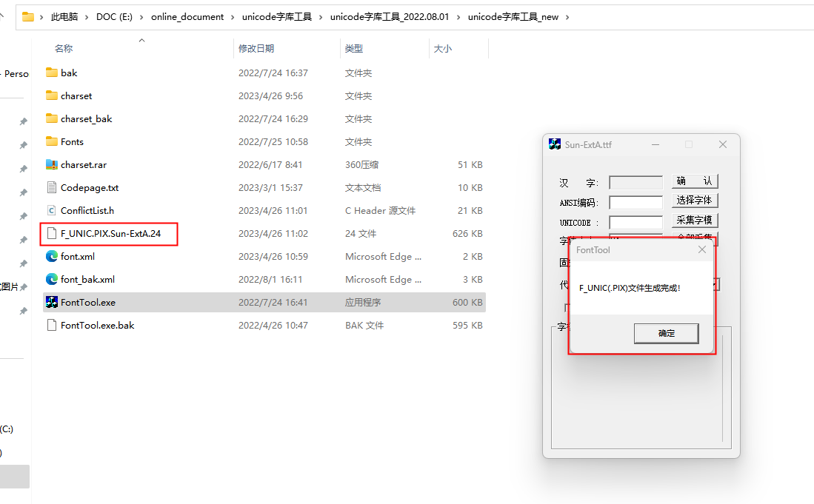Select the font_bak.xml Edge icon
Screen dimensions: 814x504
[51, 279]
